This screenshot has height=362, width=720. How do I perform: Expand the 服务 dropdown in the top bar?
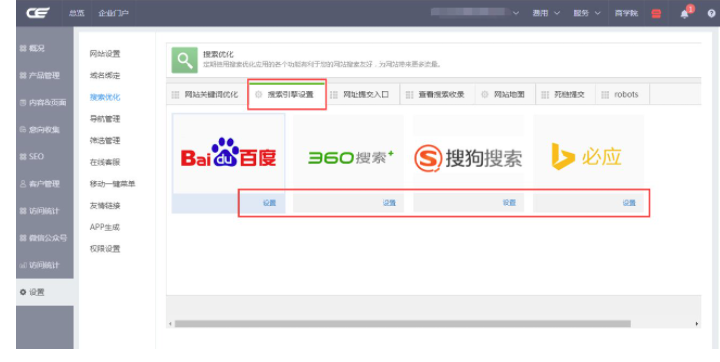(x=586, y=13)
